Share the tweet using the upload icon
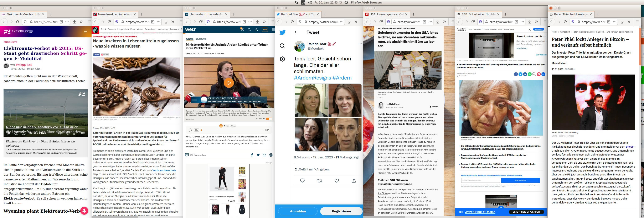Viewport: 644px width, 218px height. coord(354,181)
